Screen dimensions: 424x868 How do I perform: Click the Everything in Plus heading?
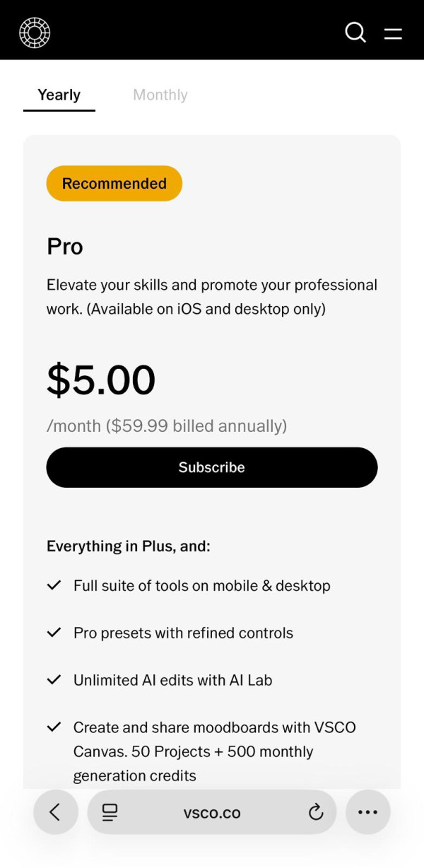pyautogui.click(x=129, y=546)
